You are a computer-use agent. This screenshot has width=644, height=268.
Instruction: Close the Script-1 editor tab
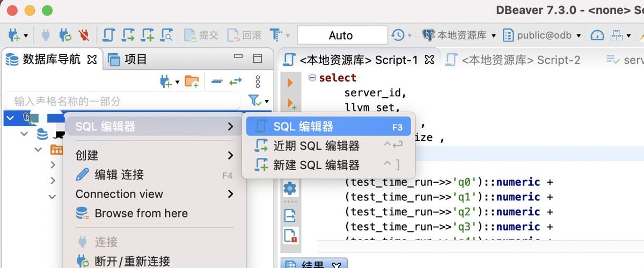429,60
